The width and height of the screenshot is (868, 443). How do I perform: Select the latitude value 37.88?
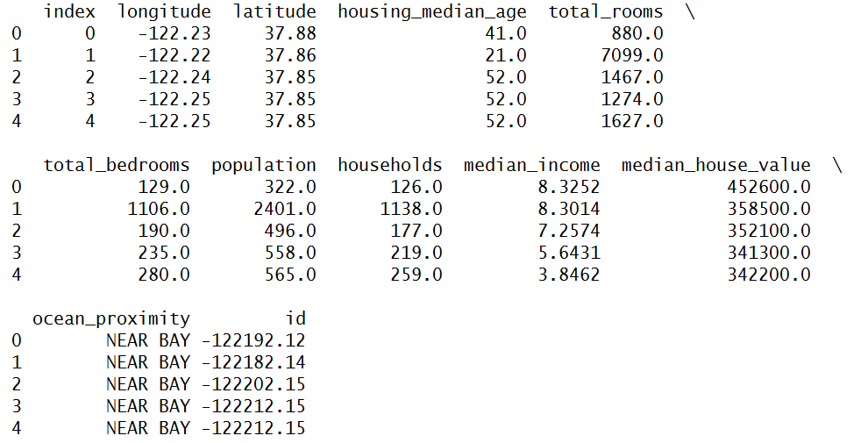[290, 34]
